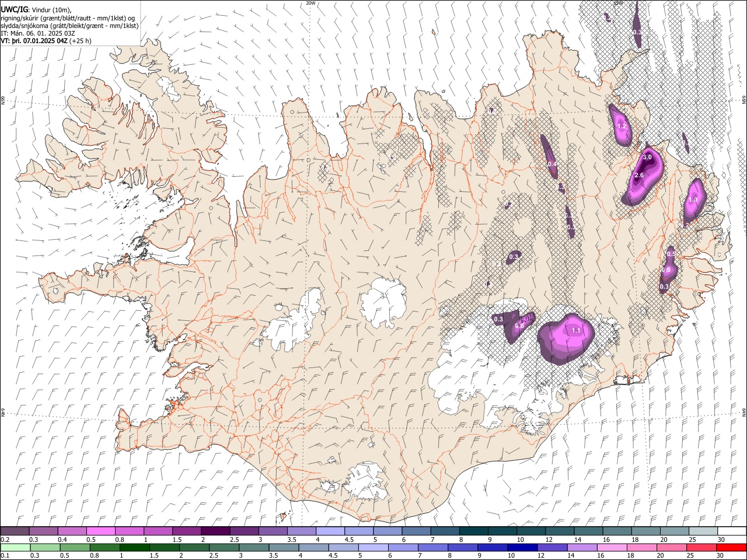This screenshot has width=747, height=560.
Task: Select the lavender 4 mm snow legend swatch
Action: 330,531
